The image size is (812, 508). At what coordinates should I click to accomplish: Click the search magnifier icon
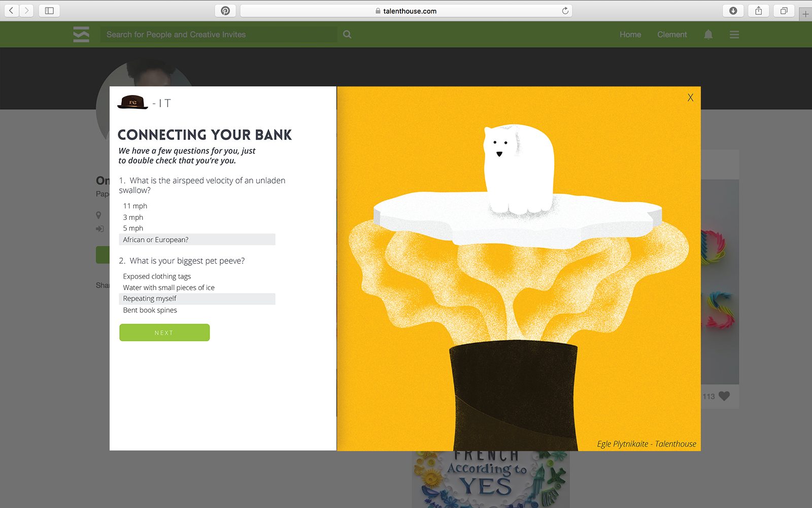[347, 35]
